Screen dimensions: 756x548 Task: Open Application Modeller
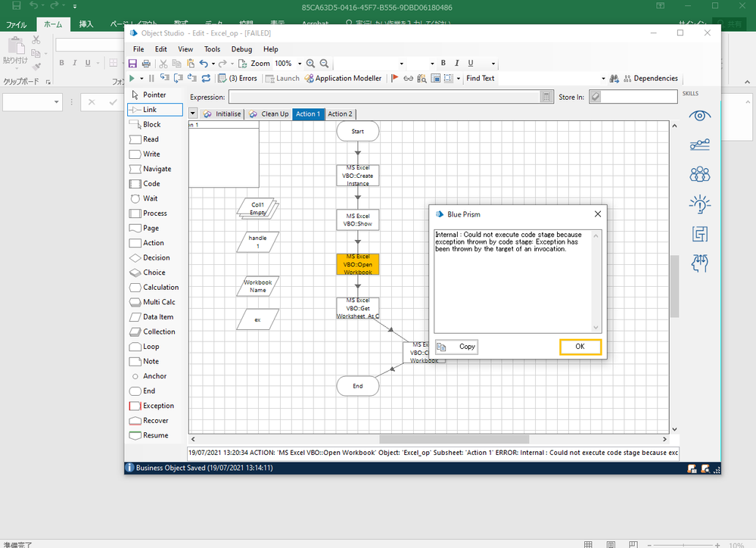[x=344, y=78]
